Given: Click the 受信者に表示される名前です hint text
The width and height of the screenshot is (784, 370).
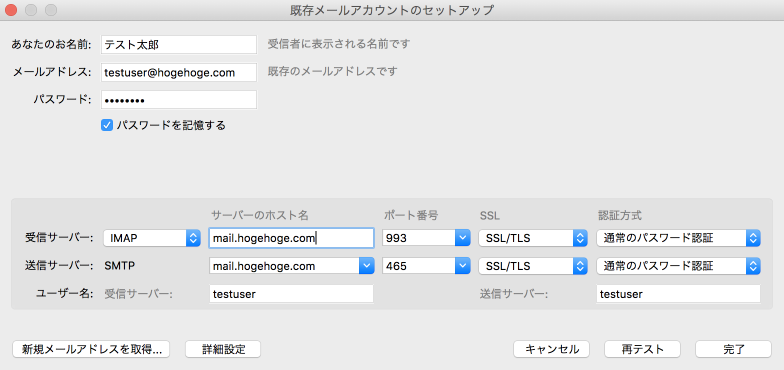Looking at the screenshot, I should [x=338, y=44].
